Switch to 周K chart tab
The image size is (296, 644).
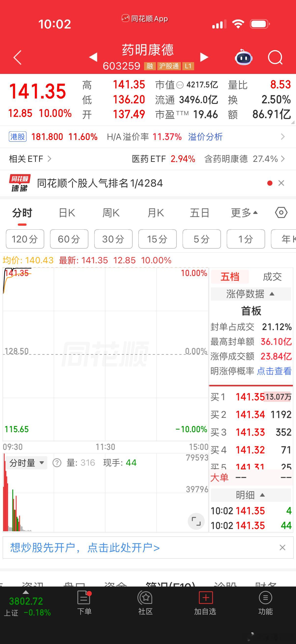[x=111, y=213]
